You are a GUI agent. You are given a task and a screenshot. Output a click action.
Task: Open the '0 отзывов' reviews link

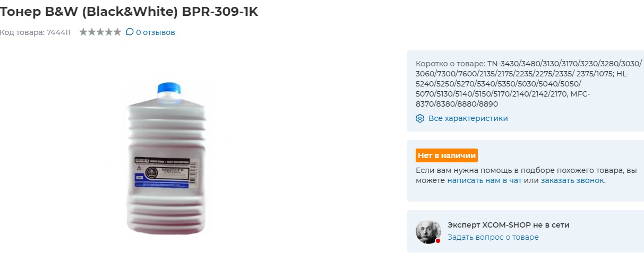[156, 32]
